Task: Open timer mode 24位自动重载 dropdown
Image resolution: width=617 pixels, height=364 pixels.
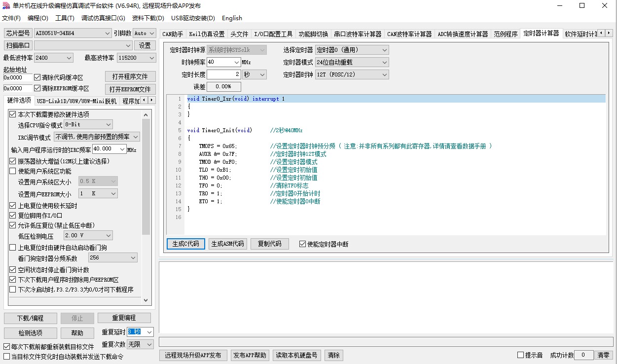Action: click(352, 62)
